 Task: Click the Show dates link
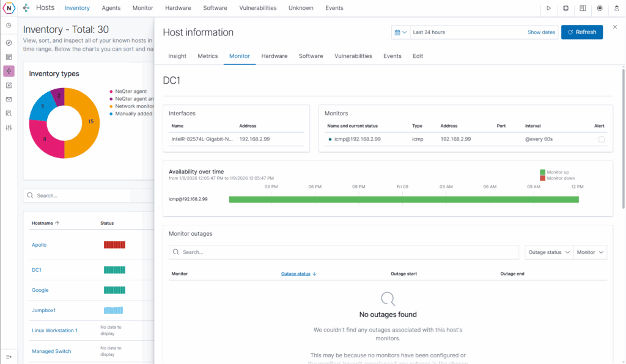541,32
